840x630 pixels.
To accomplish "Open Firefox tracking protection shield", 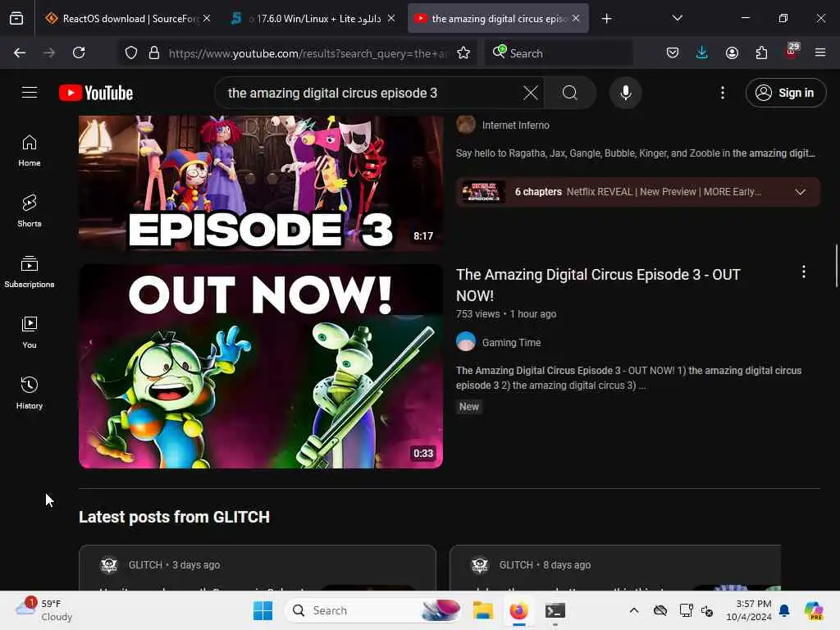I will (131, 52).
